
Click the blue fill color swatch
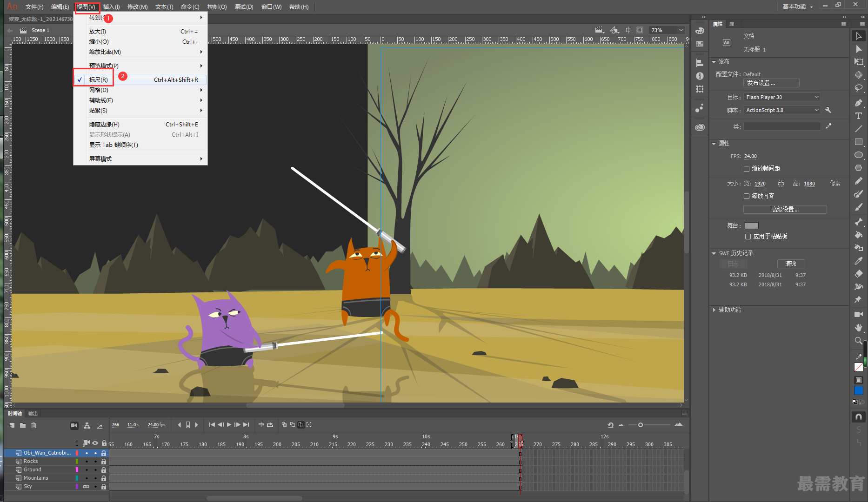point(859,390)
